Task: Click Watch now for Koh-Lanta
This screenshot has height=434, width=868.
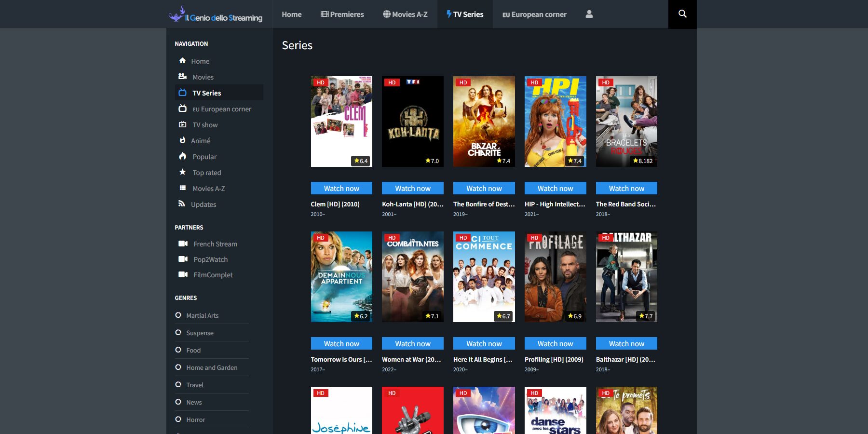Action: click(413, 188)
